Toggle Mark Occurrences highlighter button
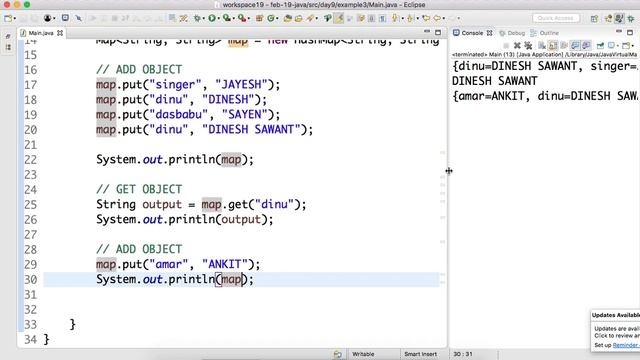Viewport: 640px width, 360px height. pyautogui.click(x=339, y=18)
